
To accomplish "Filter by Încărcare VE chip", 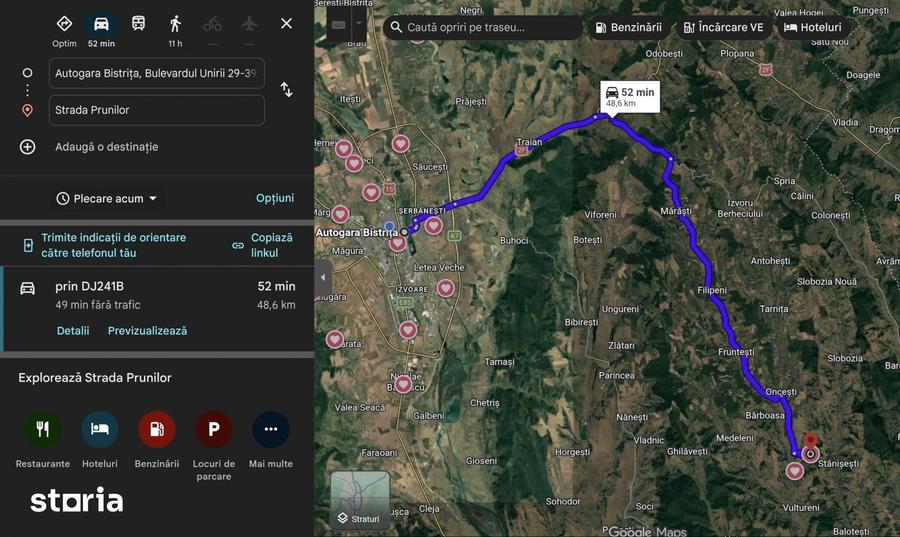I will click(724, 27).
